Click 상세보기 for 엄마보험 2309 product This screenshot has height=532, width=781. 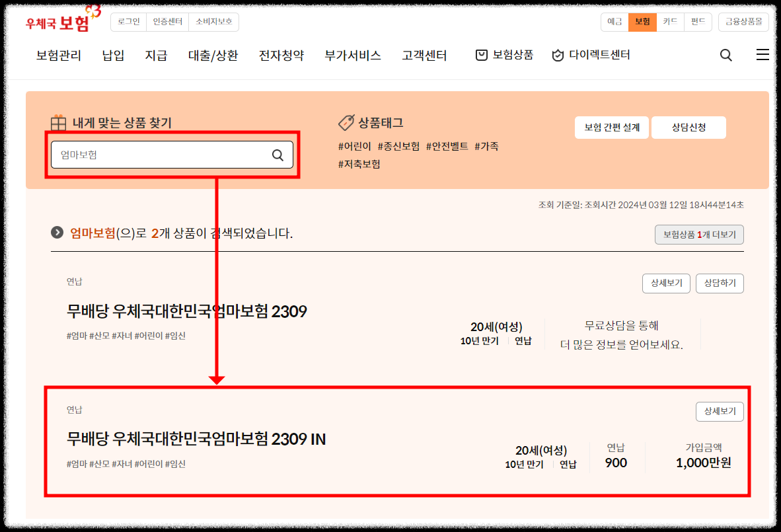tap(667, 284)
